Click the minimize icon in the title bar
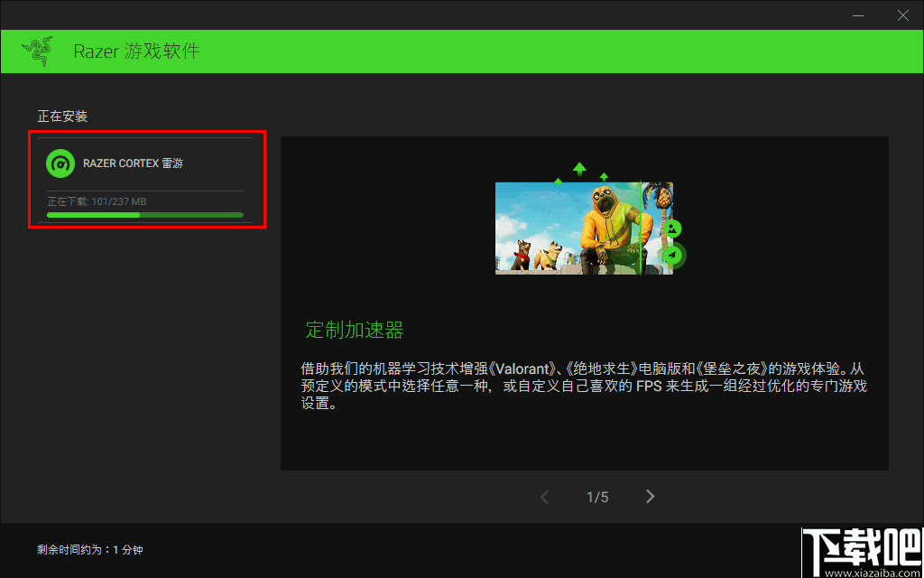Viewport: 924px width, 578px height. pyautogui.click(x=859, y=15)
